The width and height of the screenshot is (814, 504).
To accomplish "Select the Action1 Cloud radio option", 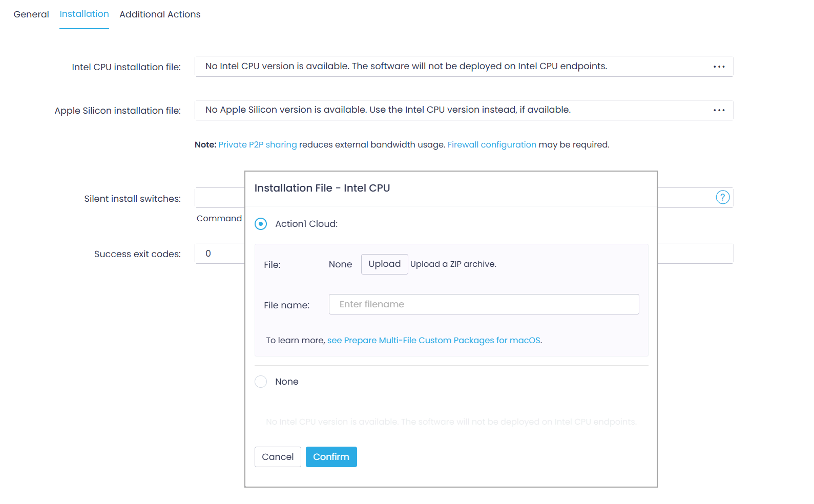I will [x=261, y=224].
